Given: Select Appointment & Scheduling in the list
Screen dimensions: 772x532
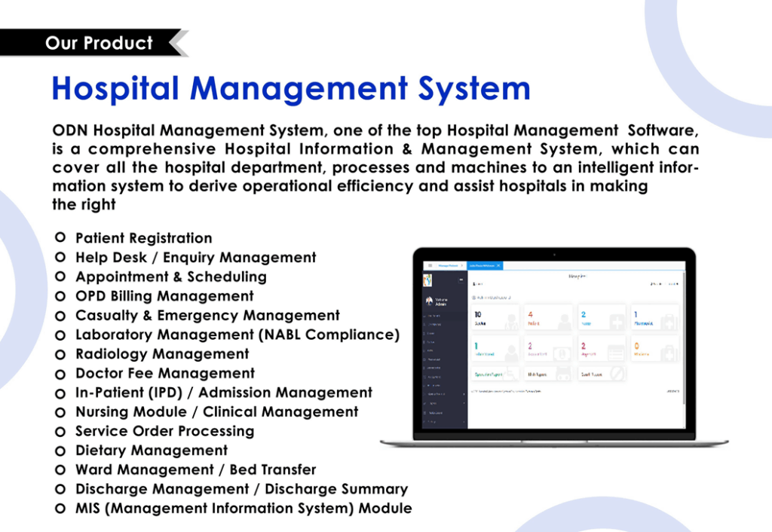Looking at the screenshot, I should (171, 277).
